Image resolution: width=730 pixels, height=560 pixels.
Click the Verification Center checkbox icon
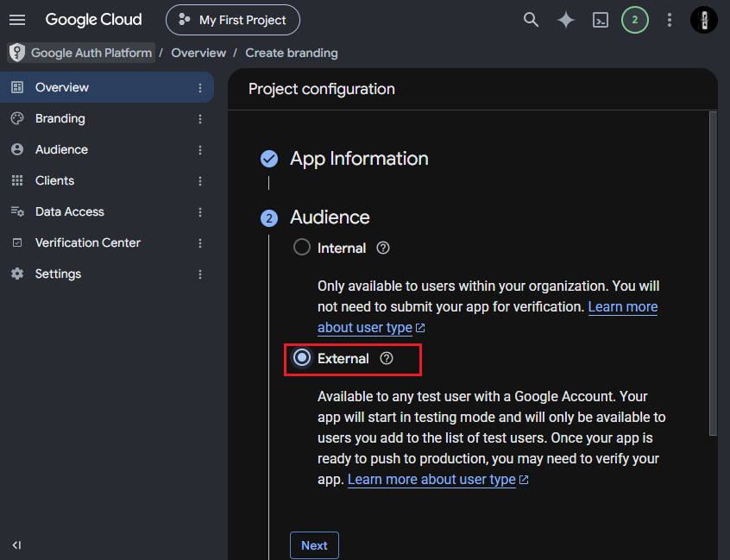coord(17,243)
